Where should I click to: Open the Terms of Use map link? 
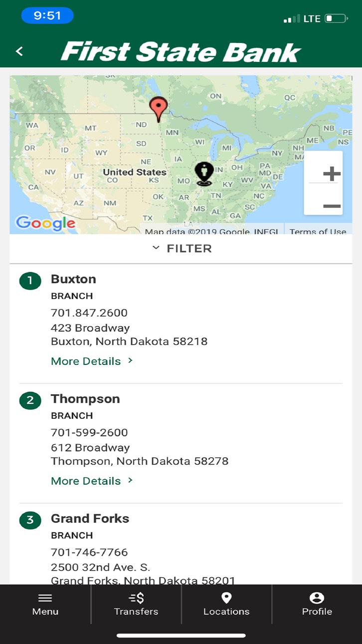[x=318, y=231]
